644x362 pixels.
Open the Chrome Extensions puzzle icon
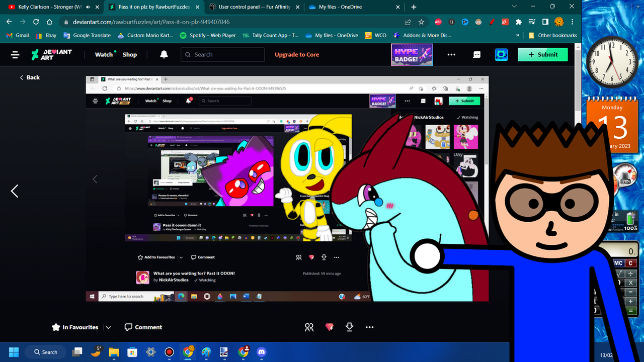519,22
